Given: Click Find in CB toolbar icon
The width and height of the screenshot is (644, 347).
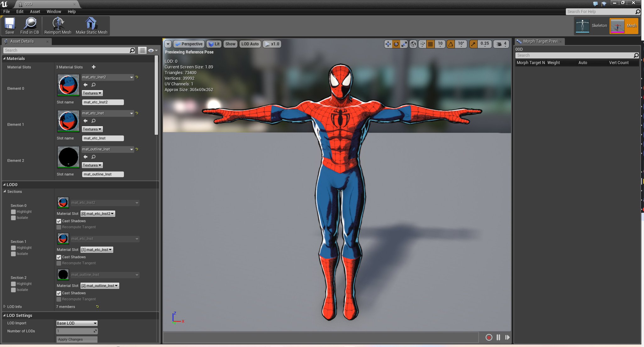Looking at the screenshot, I should [x=30, y=25].
